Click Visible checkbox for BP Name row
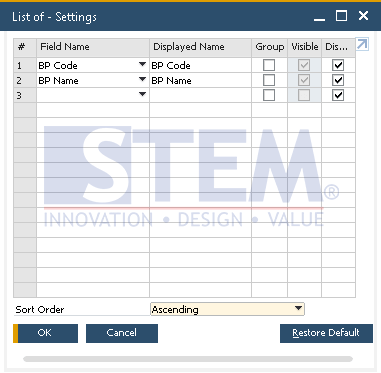381x373 pixels. coord(304,80)
